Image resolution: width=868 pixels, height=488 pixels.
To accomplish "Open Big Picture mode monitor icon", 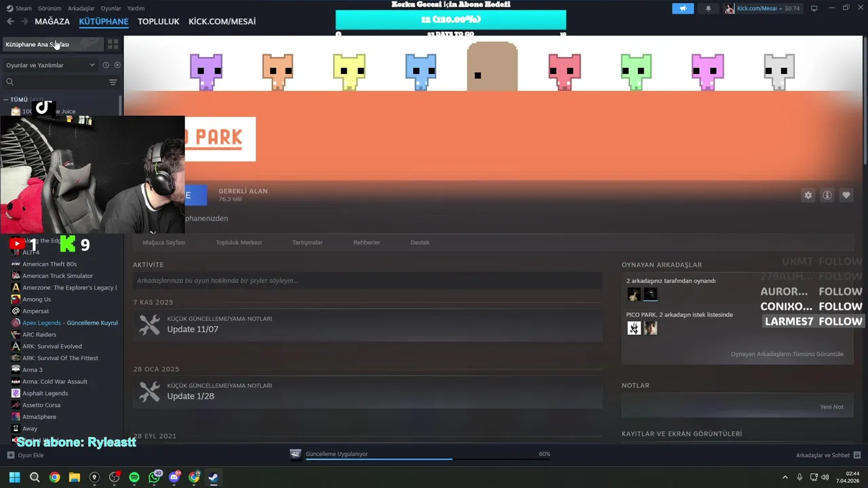I will [x=814, y=8].
